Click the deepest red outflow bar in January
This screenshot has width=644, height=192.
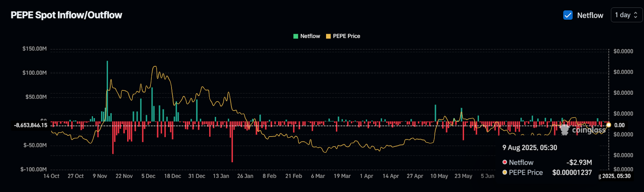232,141
